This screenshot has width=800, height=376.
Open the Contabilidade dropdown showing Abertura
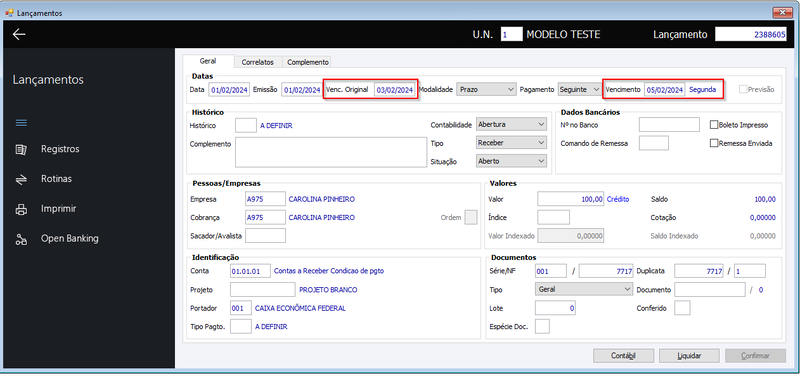(511, 124)
